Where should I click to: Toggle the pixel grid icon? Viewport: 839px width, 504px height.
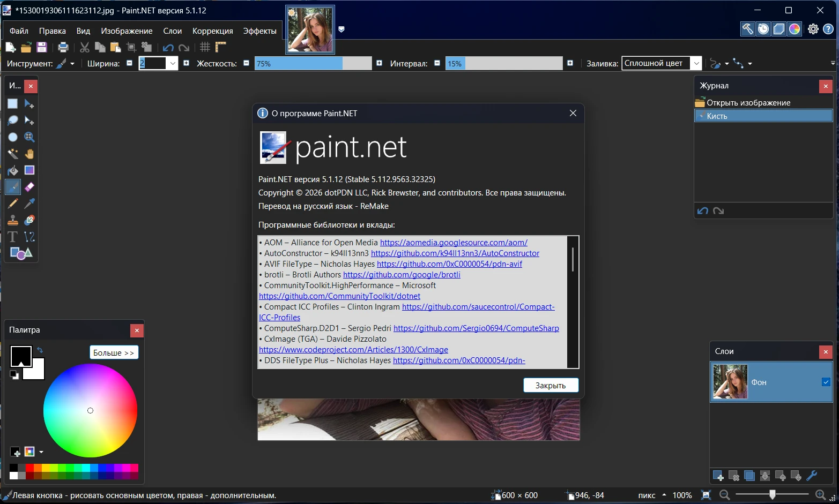click(x=205, y=47)
